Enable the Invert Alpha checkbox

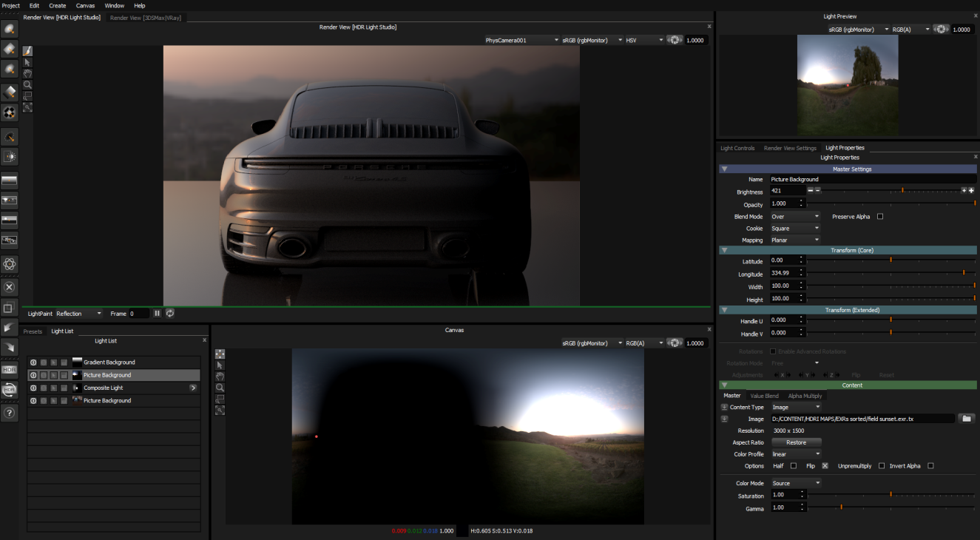(x=930, y=466)
